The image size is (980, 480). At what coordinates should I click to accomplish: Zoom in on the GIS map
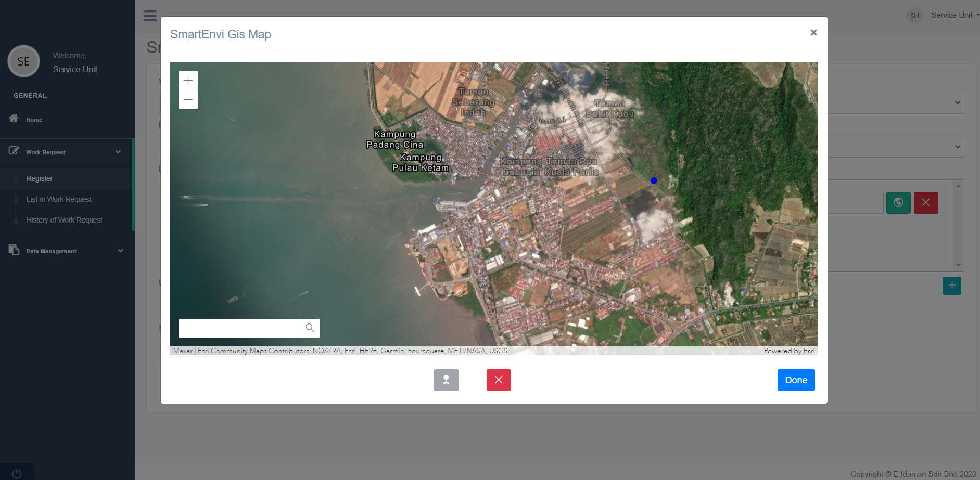pos(188,81)
